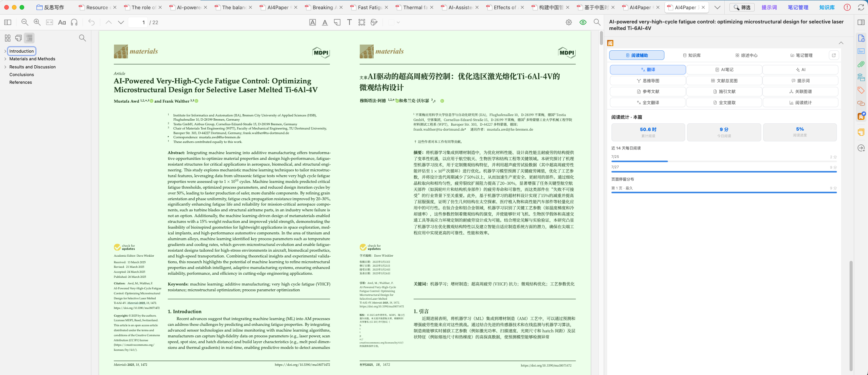Open the item info side icon
Screen dimensions: 868x375
pos(861,38)
